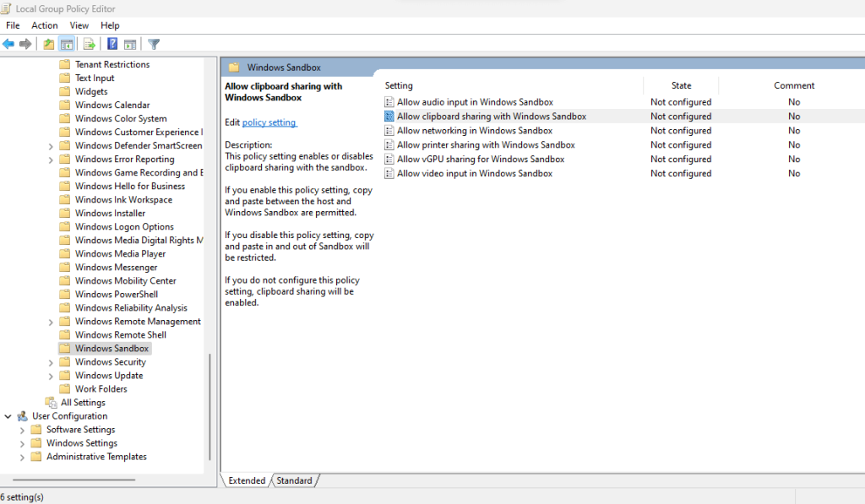
Task: Open the Action menu
Action: (x=44, y=25)
